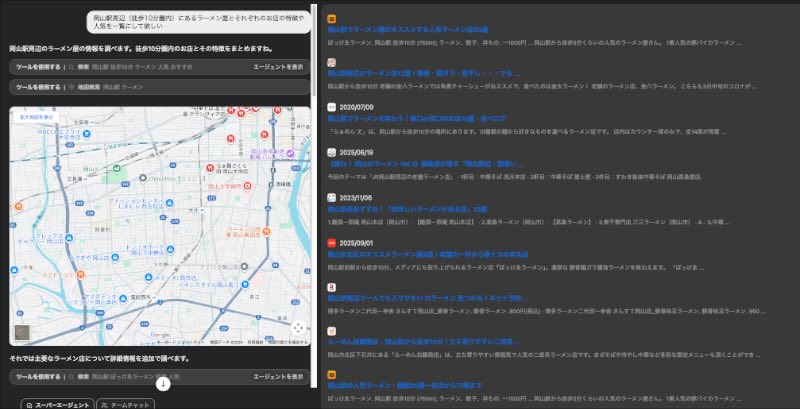The image size is (800, 409).
Task: Open the 拡大地図を表示 link on the map
Action: click(x=36, y=117)
